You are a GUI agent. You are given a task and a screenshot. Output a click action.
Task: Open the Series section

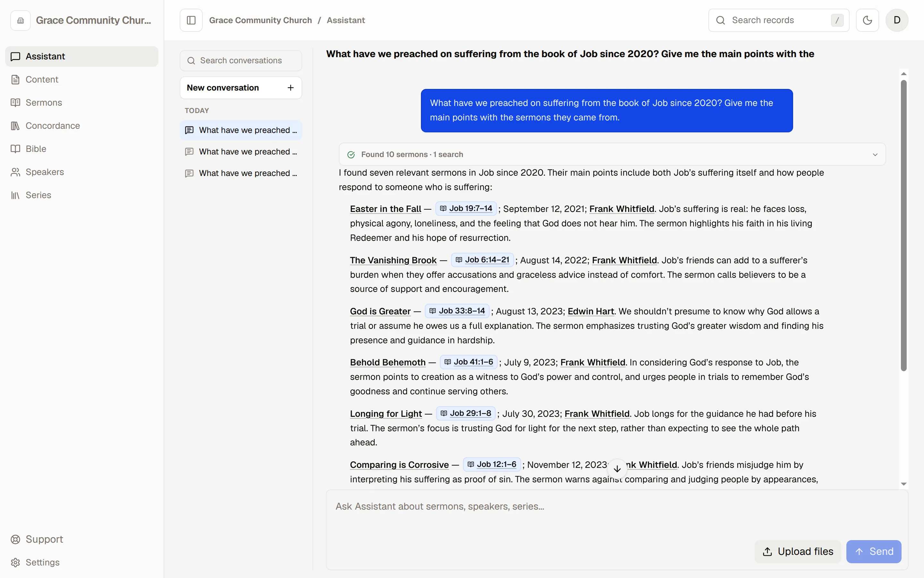tap(82, 195)
